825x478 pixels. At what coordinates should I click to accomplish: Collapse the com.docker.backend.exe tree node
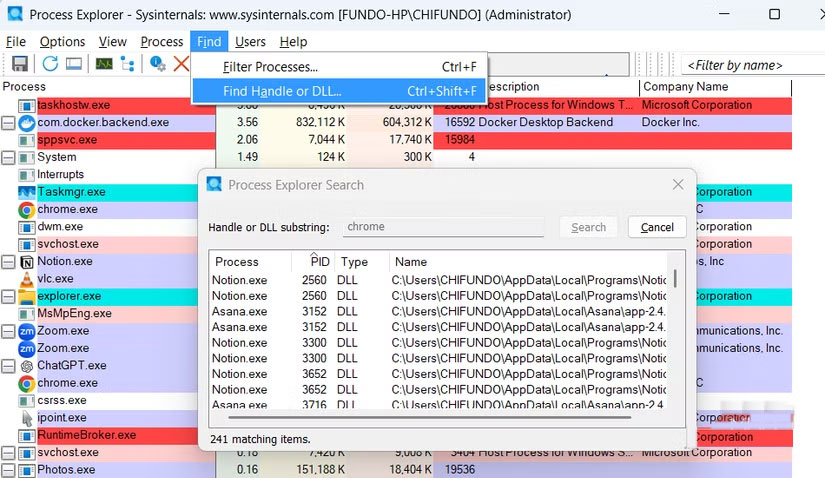[x=8, y=123]
